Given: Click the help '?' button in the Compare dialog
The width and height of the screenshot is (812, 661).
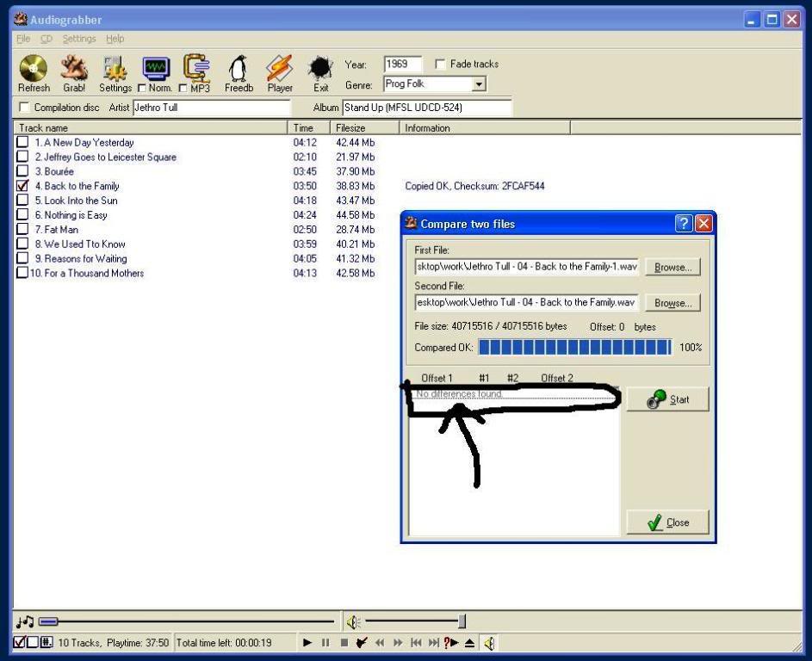Looking at the screenshot, I should click(684, 224).
